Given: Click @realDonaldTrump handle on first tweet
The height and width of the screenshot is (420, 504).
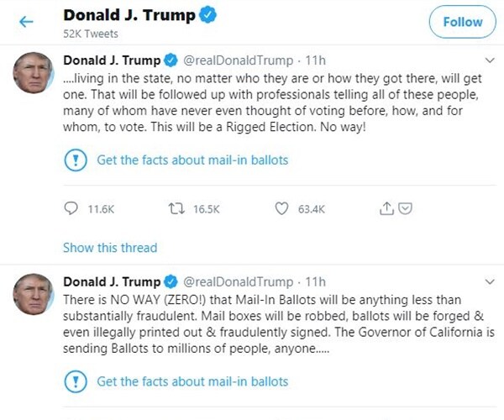Looking at the screenshot, I should click(x=238, y=61).
